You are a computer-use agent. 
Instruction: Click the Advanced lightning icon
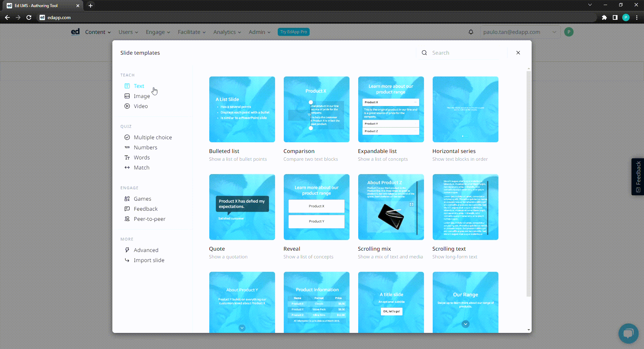point(127,250)
